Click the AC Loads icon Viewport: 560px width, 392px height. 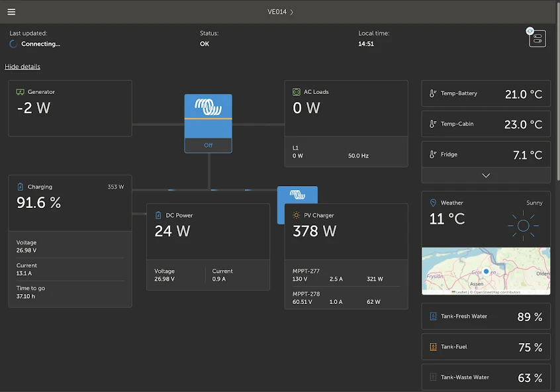[x=297, y=92]
